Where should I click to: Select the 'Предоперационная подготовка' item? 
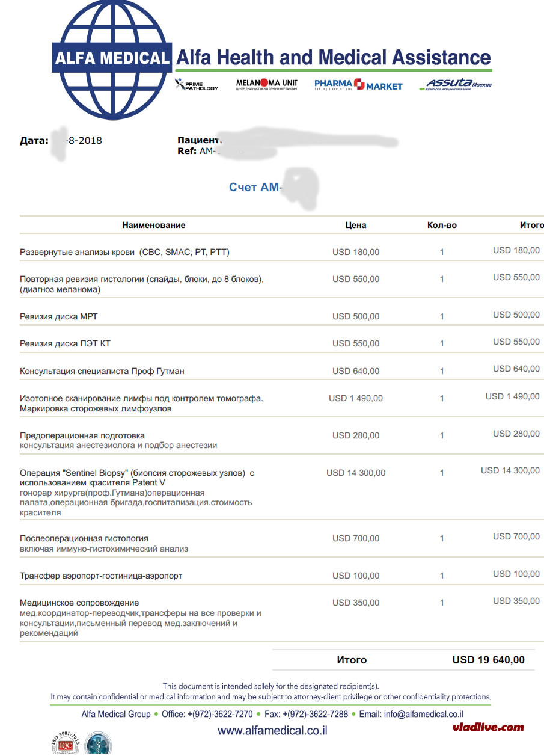(82, 435)
